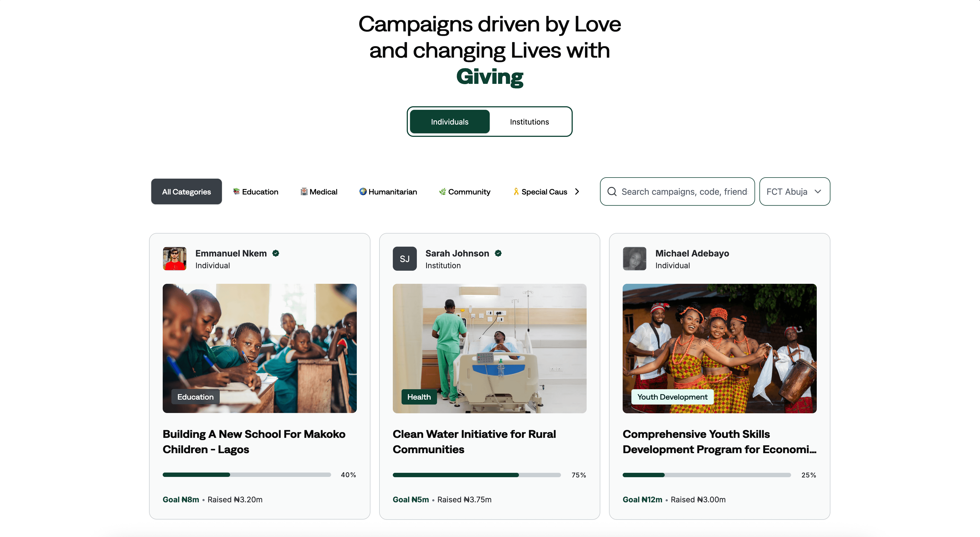Click Michael Adebayo's profile avatar
The image size is (980, 537).
point(634,259)
